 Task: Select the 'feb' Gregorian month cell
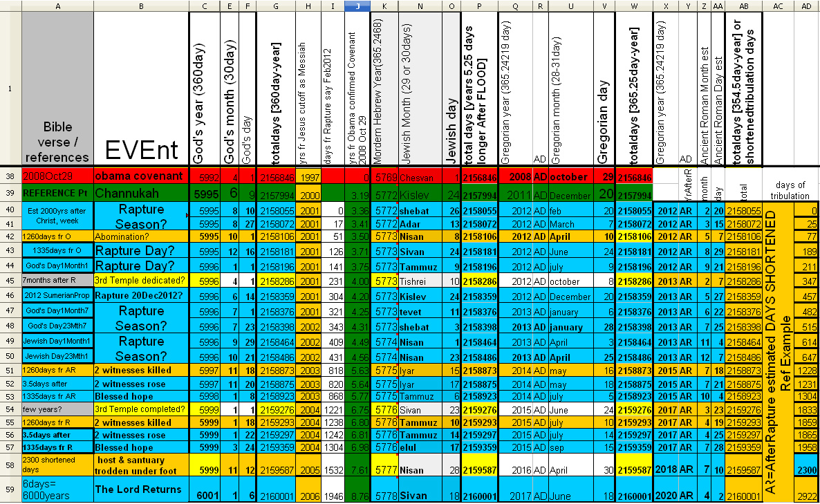570,211
